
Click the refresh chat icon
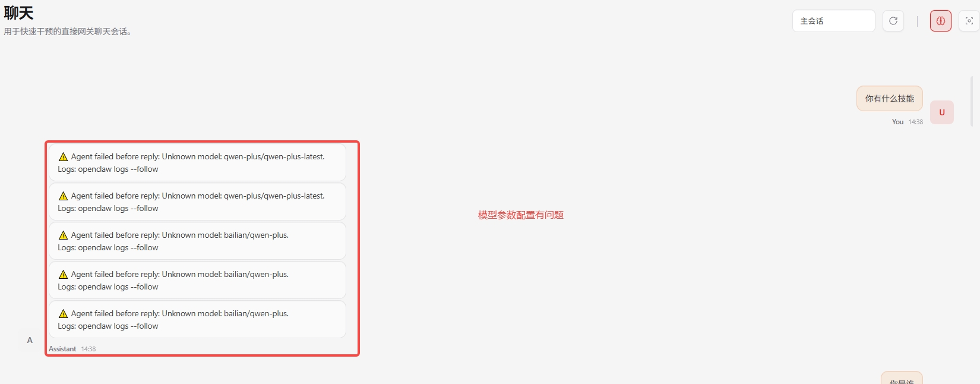click(893, 21)
